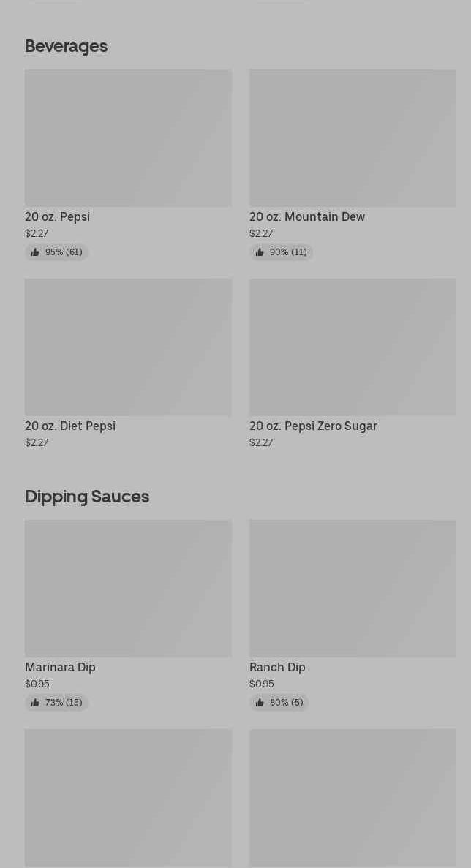471x868 pixels.
Task: Click the Dipping Sauces section heading
Action: coord(87,497)
